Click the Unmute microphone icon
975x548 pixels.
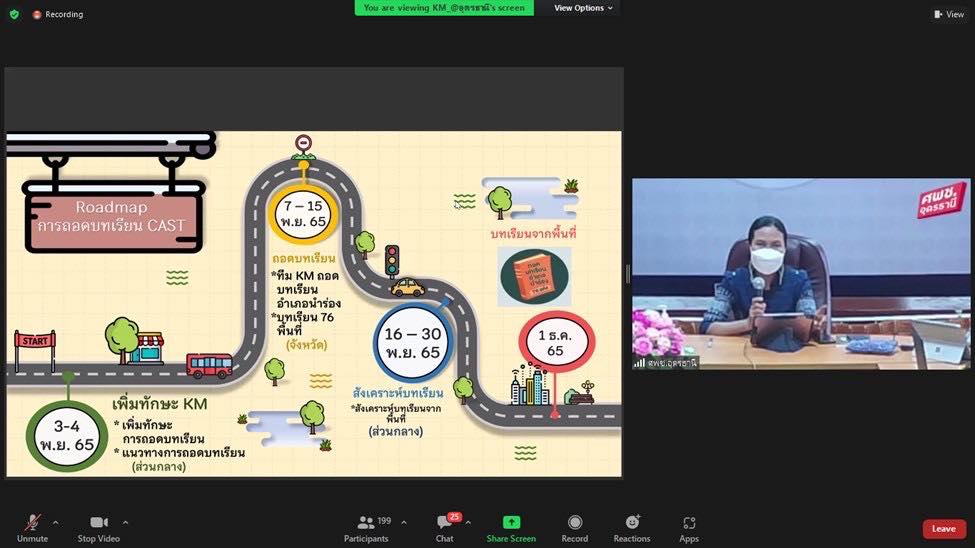point(32,523)
